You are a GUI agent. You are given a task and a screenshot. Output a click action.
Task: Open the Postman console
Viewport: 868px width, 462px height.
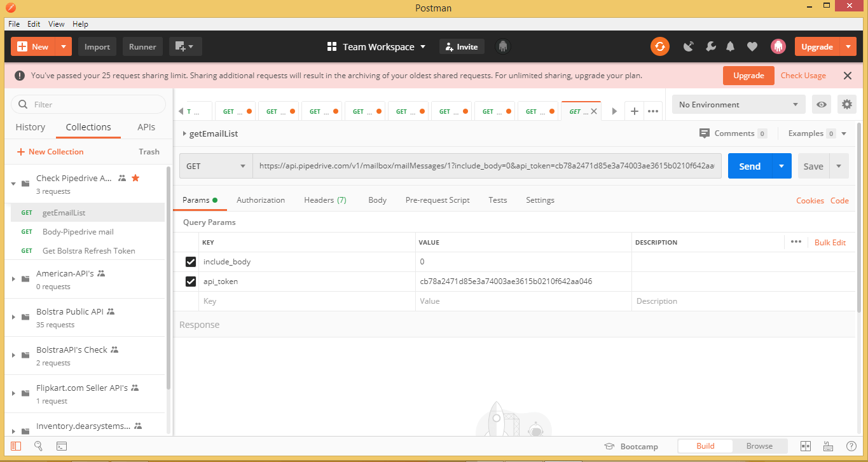tap(61, 445)
